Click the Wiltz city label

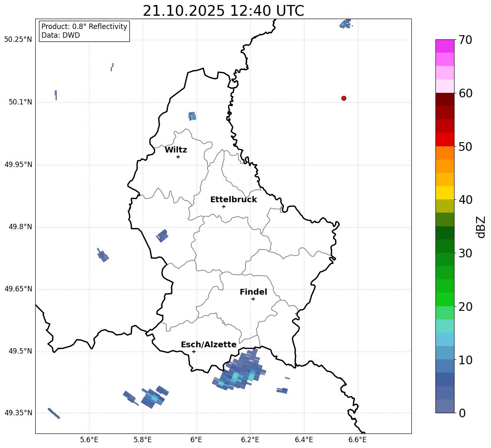[176, 150]
